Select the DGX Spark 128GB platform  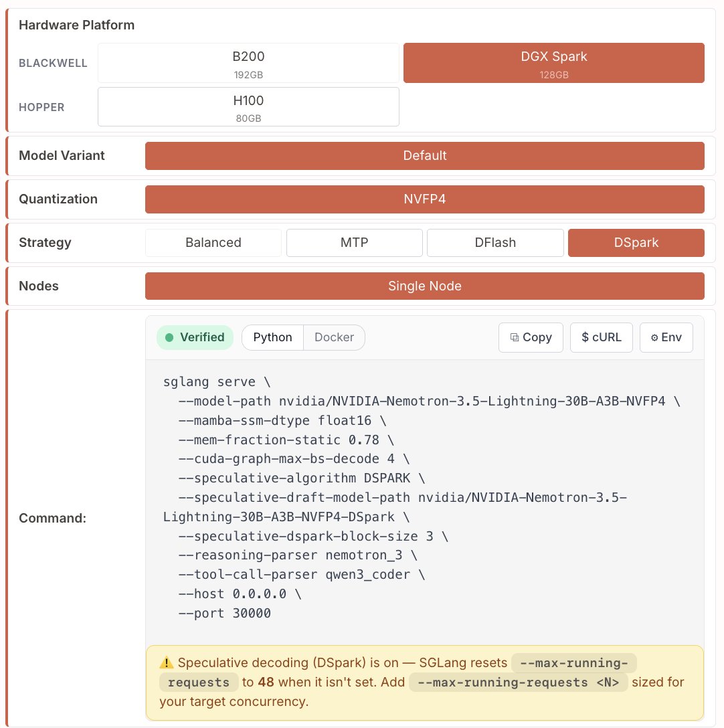pyautogui.click(x=553, y=63)
